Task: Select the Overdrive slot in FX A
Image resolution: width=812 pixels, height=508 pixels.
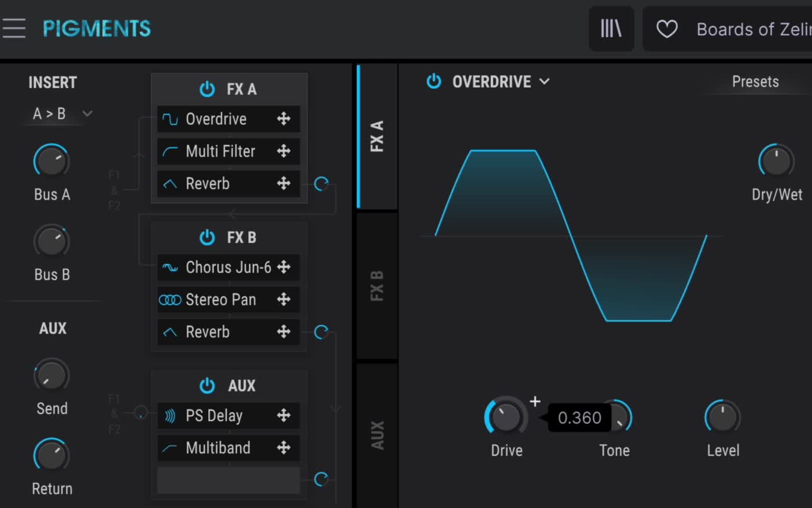Action: [229, 119]
